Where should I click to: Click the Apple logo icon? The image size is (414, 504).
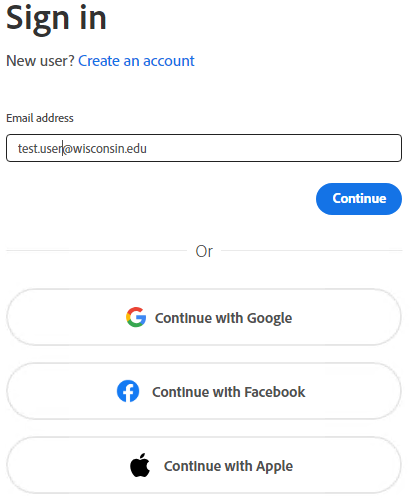[x=140, y=465]
